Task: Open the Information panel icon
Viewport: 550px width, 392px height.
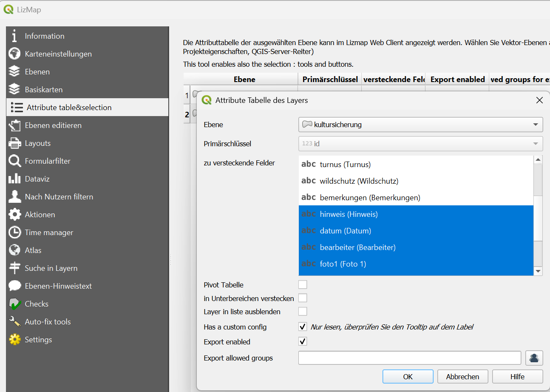Action: (x=14, y=36)
